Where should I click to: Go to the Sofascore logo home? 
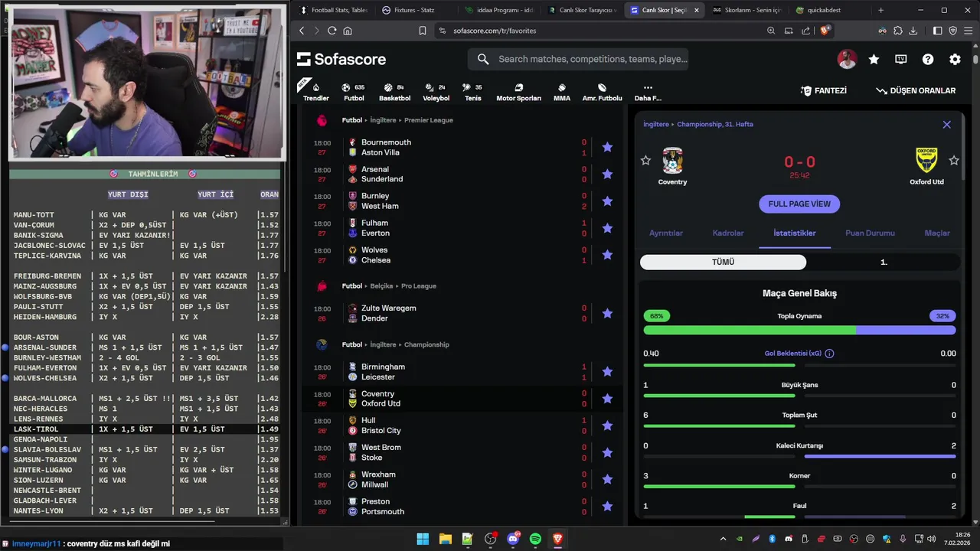click(x=341, y=59)
